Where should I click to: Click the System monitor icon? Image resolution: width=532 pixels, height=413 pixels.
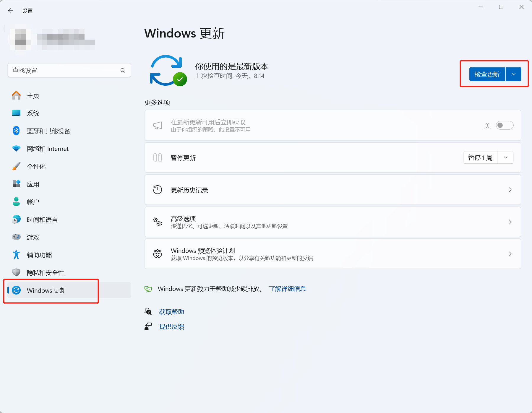point(16,113)
